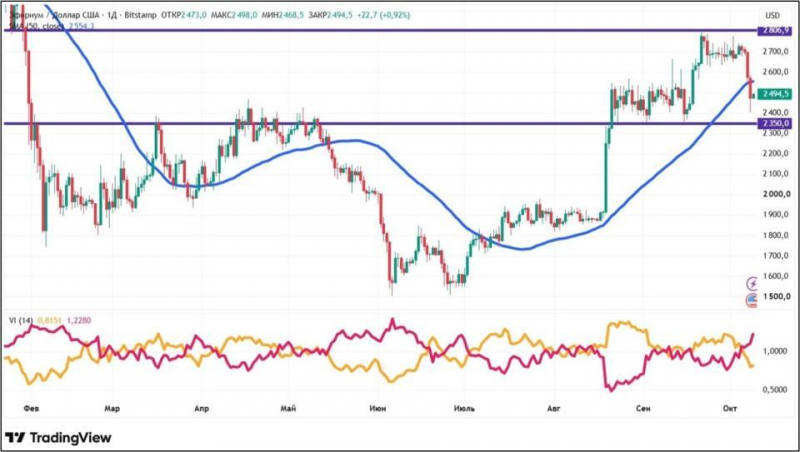Click the US flag economic event icon
The image size is (800, 452).
click(753, 300)
